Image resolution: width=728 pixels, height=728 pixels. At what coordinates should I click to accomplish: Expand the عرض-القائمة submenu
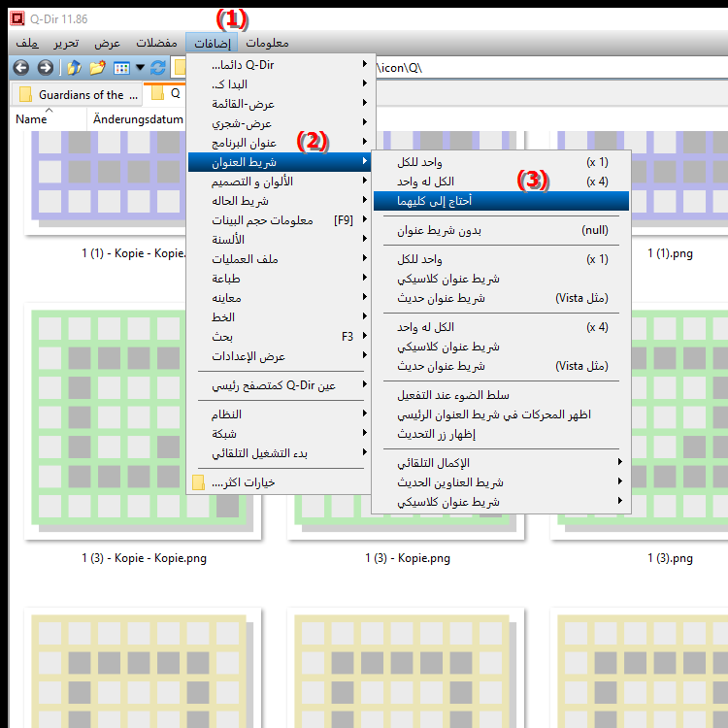279,104
